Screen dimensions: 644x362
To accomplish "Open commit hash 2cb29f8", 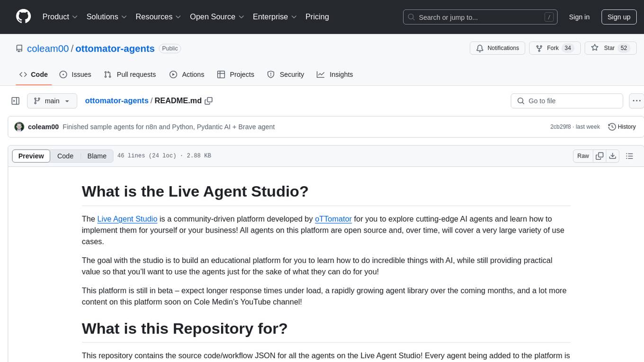I will pyautogui.click(x=561, y=127).
